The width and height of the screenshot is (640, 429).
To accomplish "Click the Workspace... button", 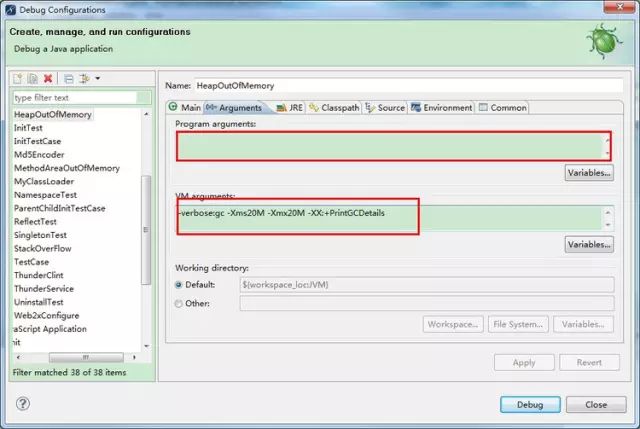I will click(453, 325).
